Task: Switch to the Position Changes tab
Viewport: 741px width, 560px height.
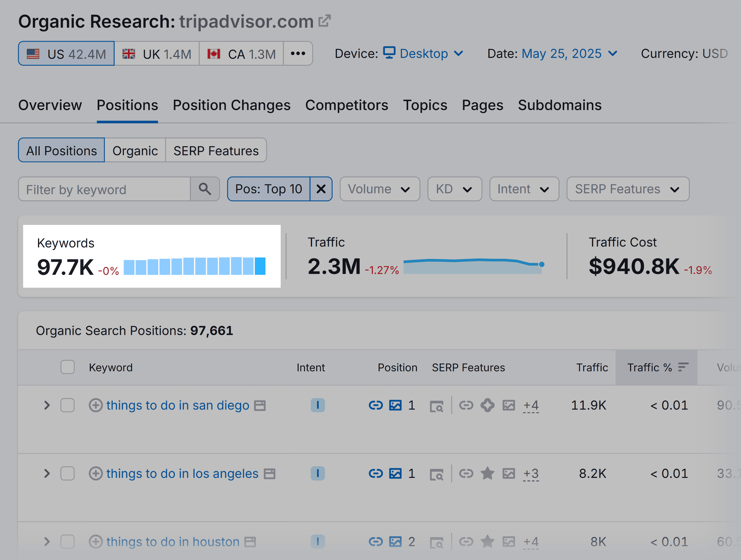Action: [231, 105]
